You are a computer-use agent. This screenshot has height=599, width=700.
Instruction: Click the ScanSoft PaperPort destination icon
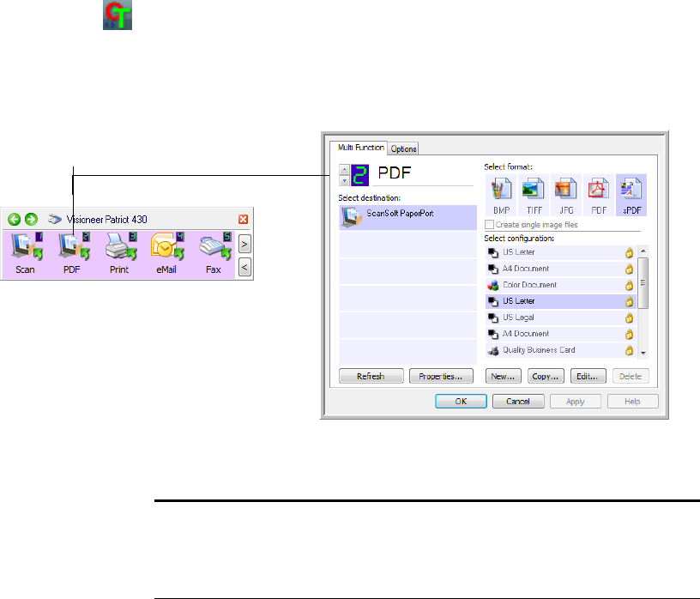coord(352,217)
